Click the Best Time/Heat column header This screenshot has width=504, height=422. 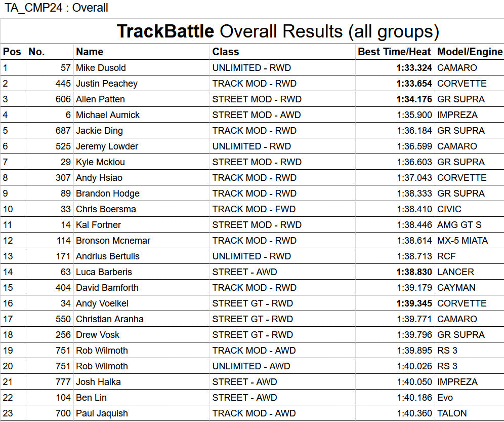point(394,52)
